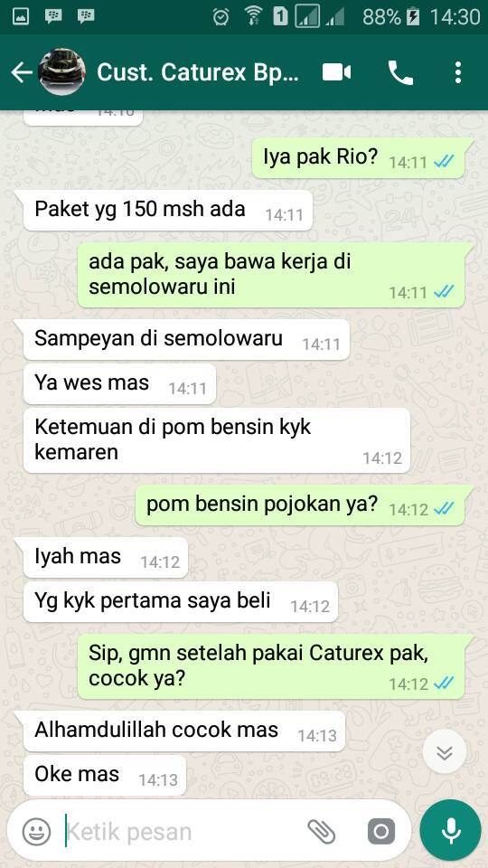
Task: Tap the alarm icon in status bar
Action: coord(221,16)
